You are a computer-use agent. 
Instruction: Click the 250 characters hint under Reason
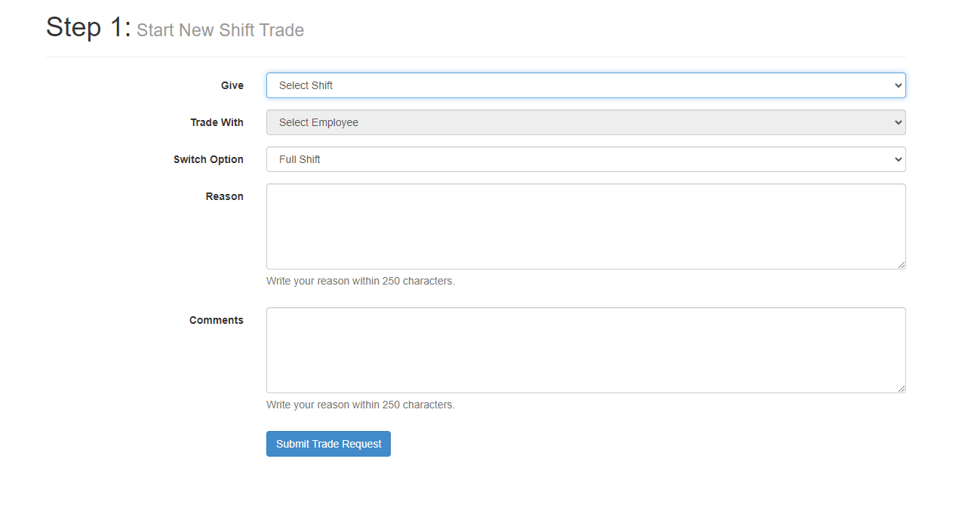(361, 280)
